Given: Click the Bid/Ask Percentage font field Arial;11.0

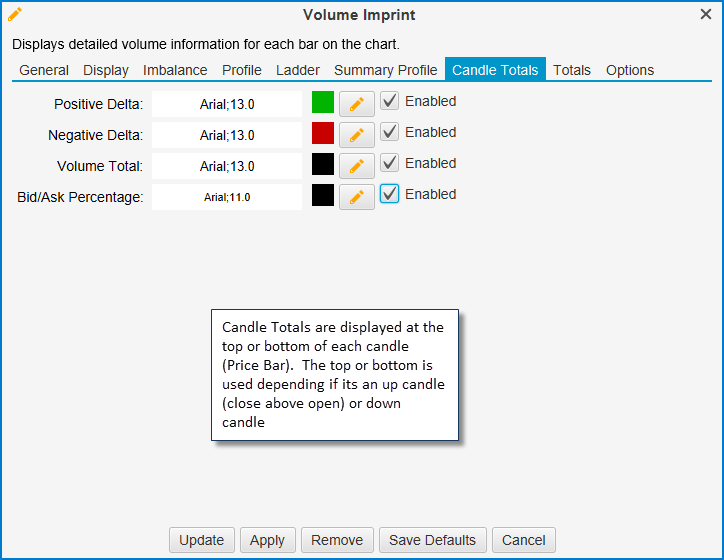Looking at the screenshot, I should pyautogui.click(x=227, y=197).
